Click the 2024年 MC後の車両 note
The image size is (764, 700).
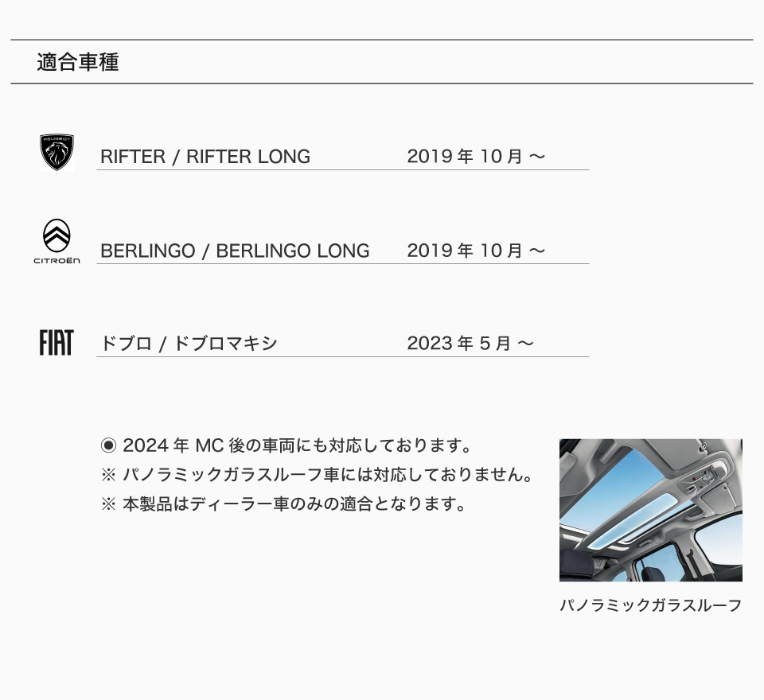(297, 445)
